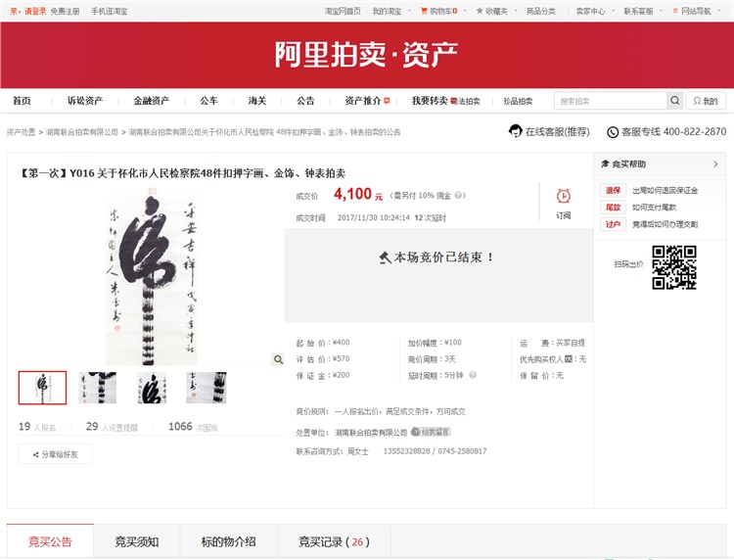Expand 联系客服 dropdown menu
734x560 pixels.
coord(642,11)
